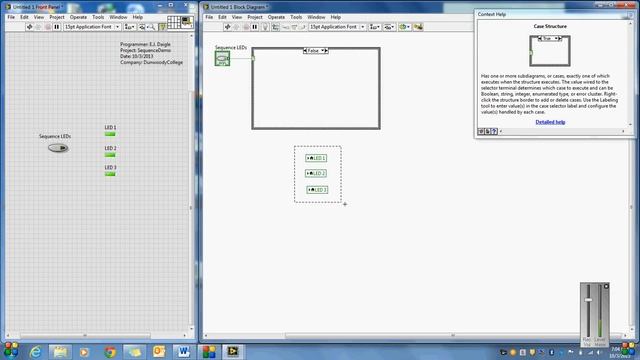Open Tools menu in Front Panel

click(98, 17)
